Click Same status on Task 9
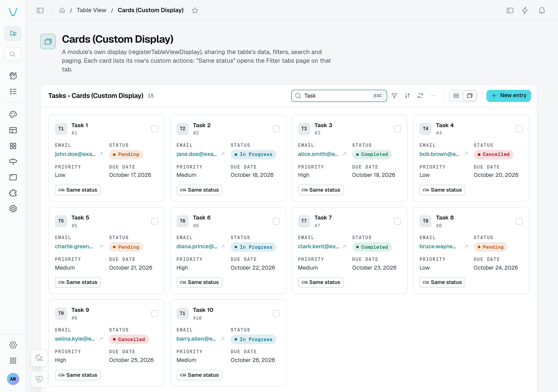Screen dimensions: 558x392 78,375
